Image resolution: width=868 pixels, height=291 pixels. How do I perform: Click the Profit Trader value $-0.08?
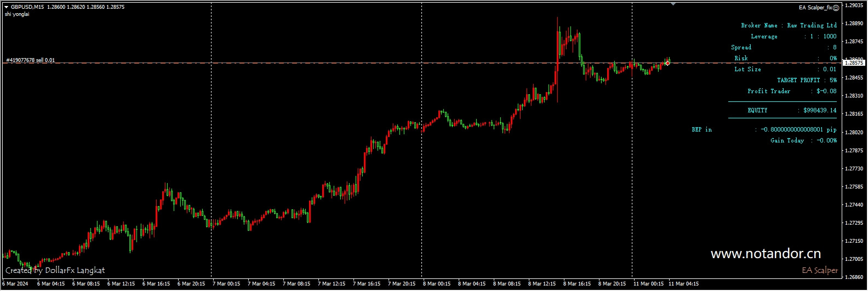826,91
